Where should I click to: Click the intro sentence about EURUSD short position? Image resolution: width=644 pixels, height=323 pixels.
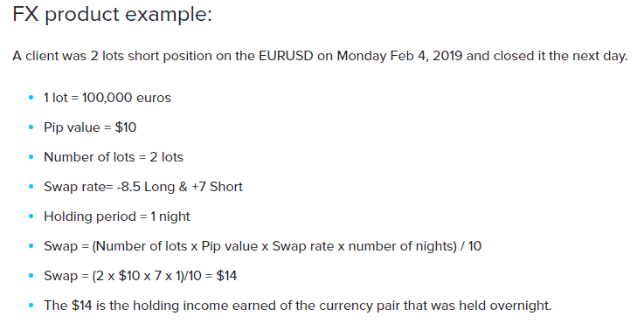[x=321, y=56]
